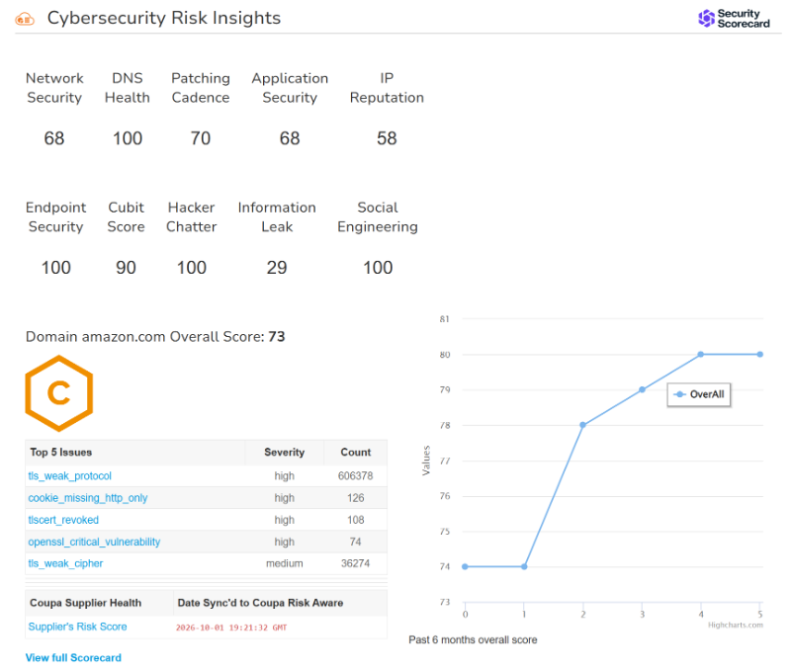Click the count value 126
Screen dimensions: 791x672
pyautogui.click(x=355, y=498)
